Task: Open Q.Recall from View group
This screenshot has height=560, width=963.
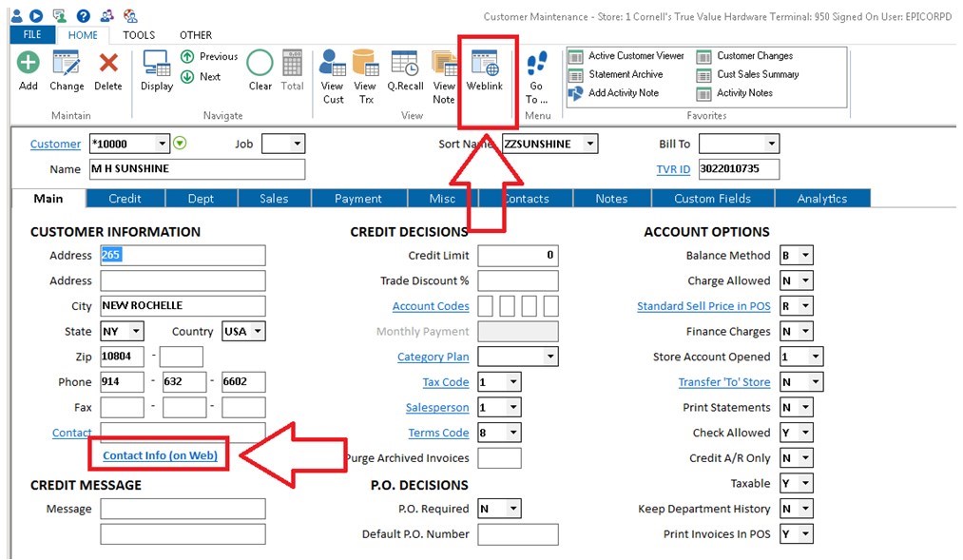Action: pyautogui.click(x=405, y=64)
